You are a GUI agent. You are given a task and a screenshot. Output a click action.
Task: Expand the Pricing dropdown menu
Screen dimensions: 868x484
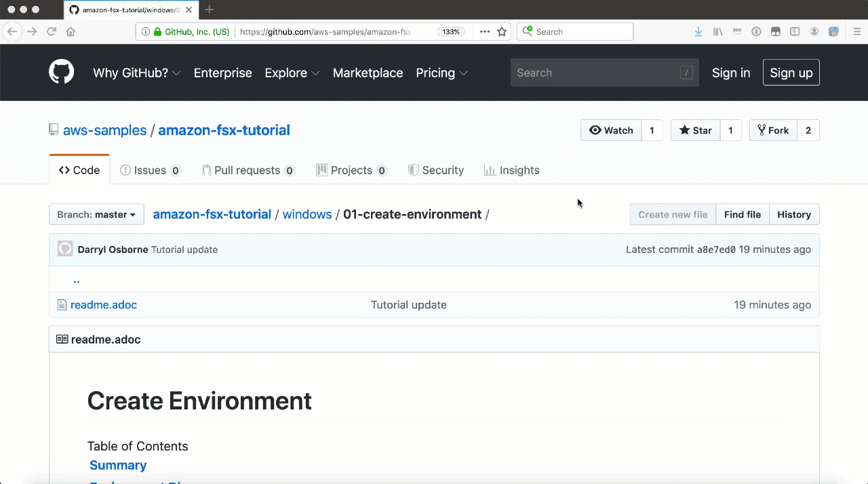coord(441,73)
